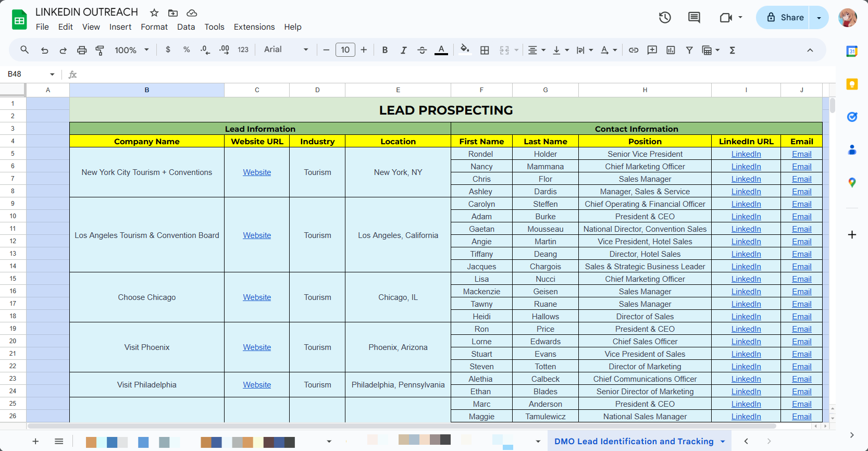The image size is (868, 451).
Task: Click the text color underlined A swatch
Action: click(x=441, y=50)
